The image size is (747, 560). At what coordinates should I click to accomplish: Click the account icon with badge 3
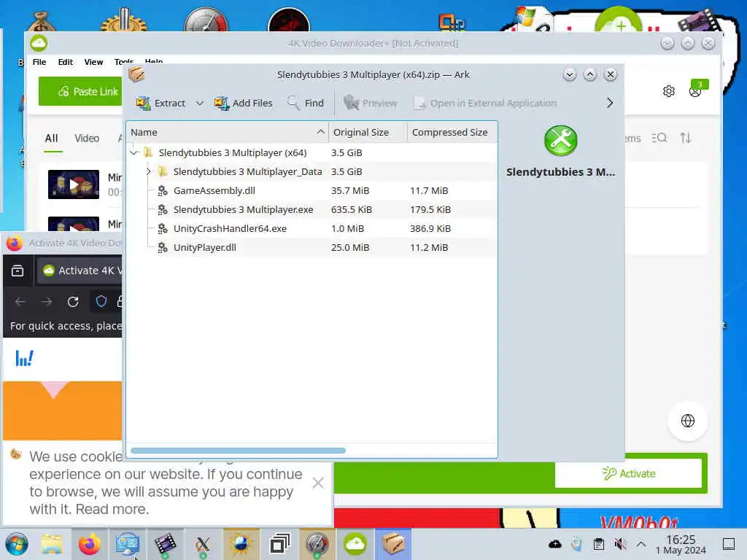(x=697, y=89)
